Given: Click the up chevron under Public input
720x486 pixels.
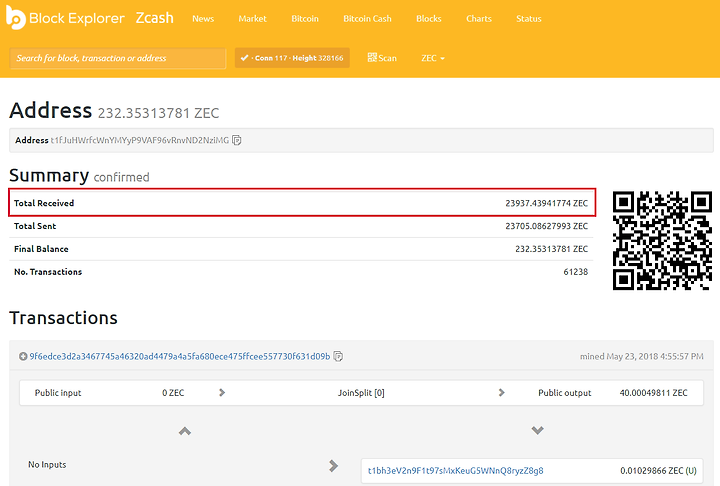Looking at the screenshot, I should [x=185, y=431].
